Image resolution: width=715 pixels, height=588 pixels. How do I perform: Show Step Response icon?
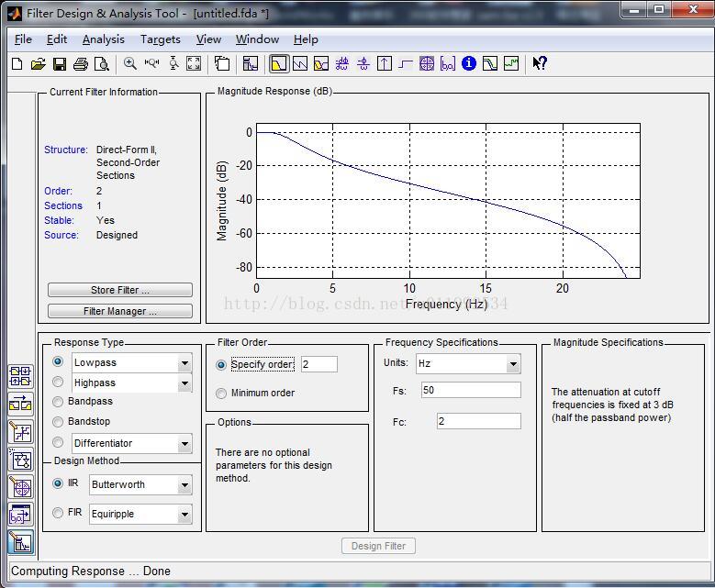point(406,64)
